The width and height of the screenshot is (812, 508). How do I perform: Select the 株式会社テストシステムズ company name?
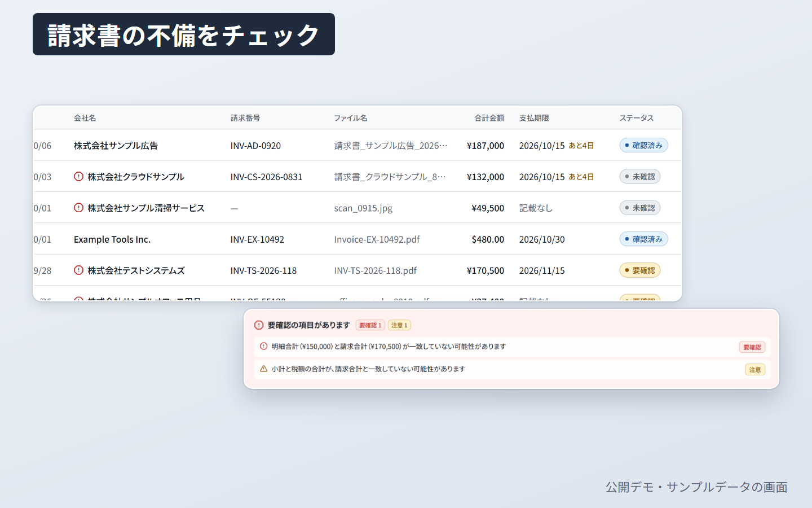[136, 270]
